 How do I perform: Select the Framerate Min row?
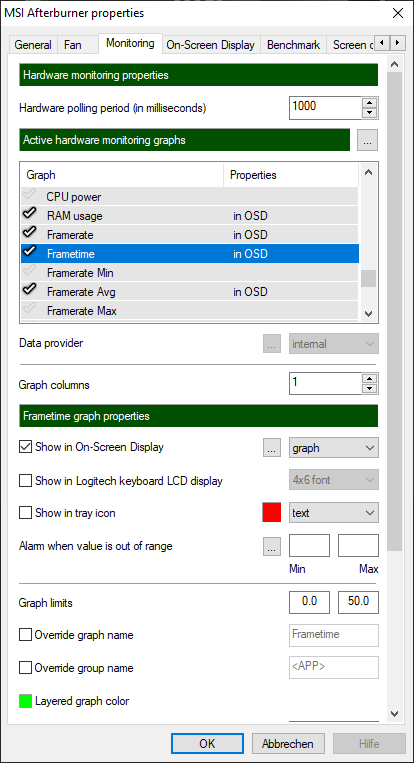pyautogui.click(x=190, y=272)
